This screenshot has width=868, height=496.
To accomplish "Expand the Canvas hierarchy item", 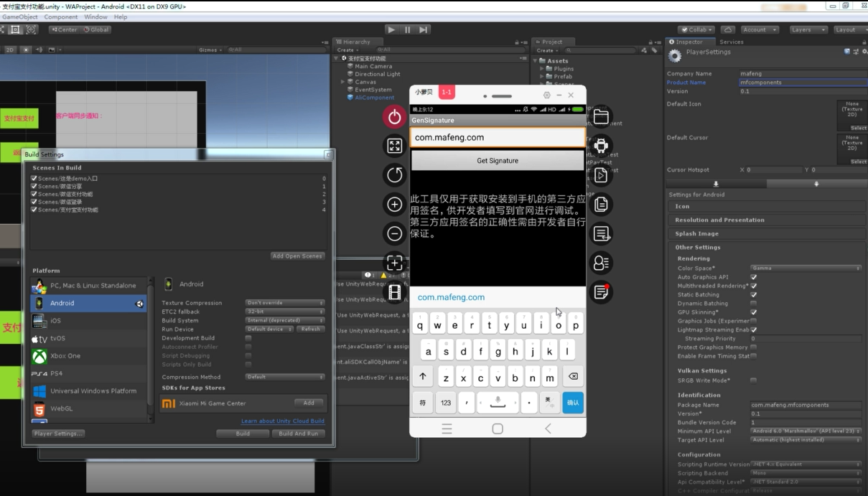I will point(343,82).
